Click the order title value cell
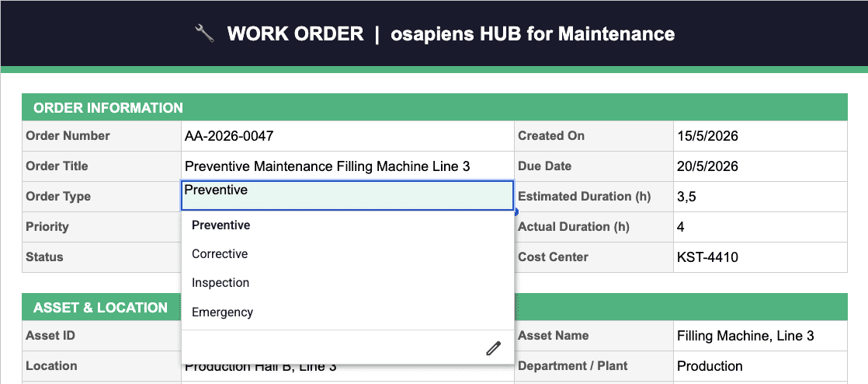Screen dimensions: 868x384 (x=348, y=166)
